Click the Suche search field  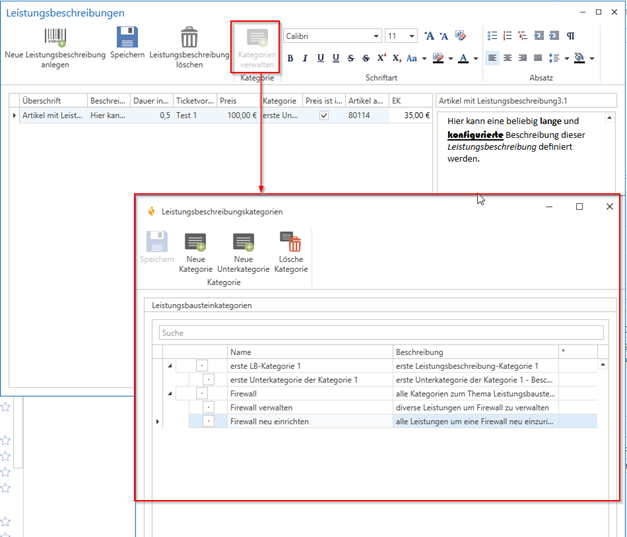[380, 332]
